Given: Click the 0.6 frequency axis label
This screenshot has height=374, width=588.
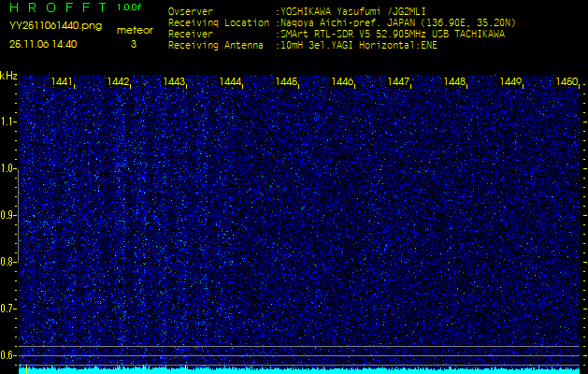Looking at the screenshot, I should click(8, 355).
